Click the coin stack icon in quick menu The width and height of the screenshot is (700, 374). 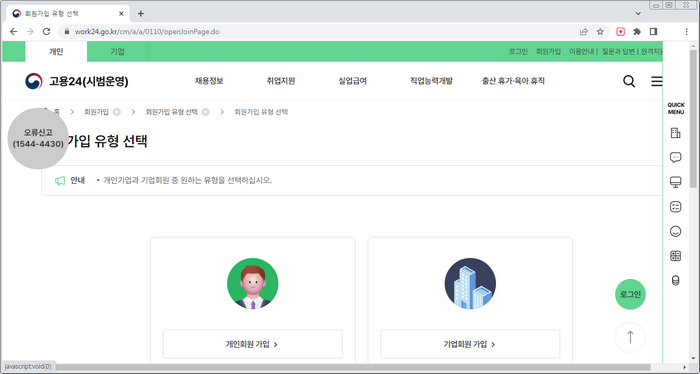point(675,280)
